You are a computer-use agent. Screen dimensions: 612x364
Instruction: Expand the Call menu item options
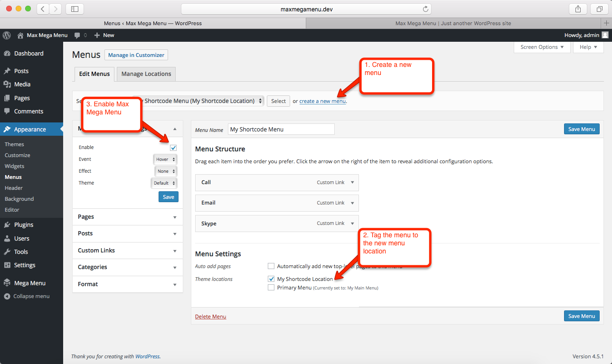click(x=352, y=182)
